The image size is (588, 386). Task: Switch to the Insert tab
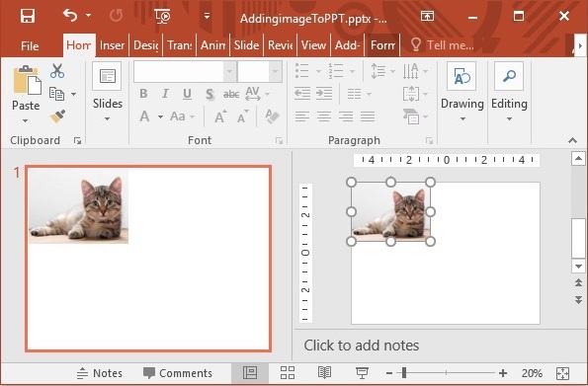(112, 45)
